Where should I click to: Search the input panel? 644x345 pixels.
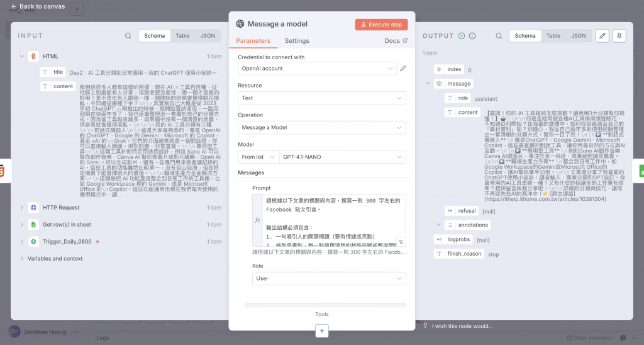point(128,36)
